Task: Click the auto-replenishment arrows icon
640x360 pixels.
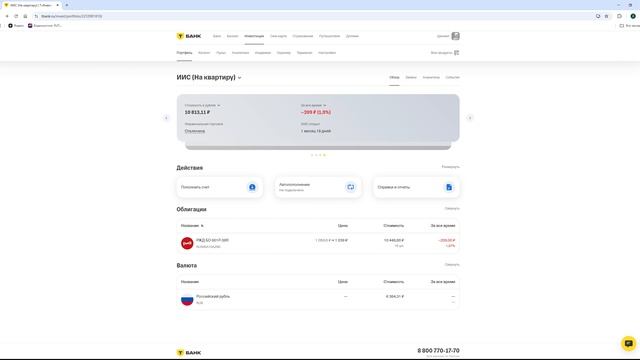Action: 351,187
